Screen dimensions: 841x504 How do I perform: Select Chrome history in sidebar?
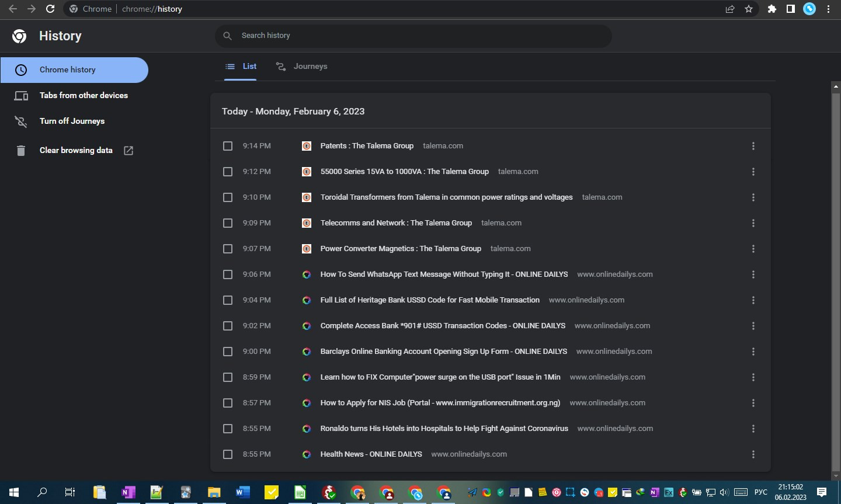coord(74,70)
